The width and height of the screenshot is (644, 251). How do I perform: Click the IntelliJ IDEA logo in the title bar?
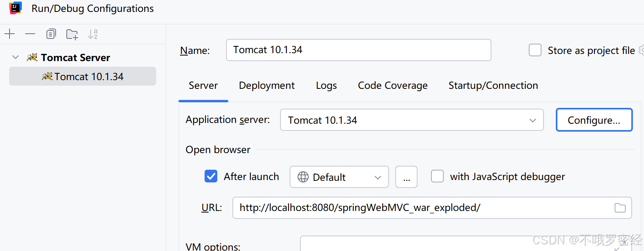coord(15,8)
